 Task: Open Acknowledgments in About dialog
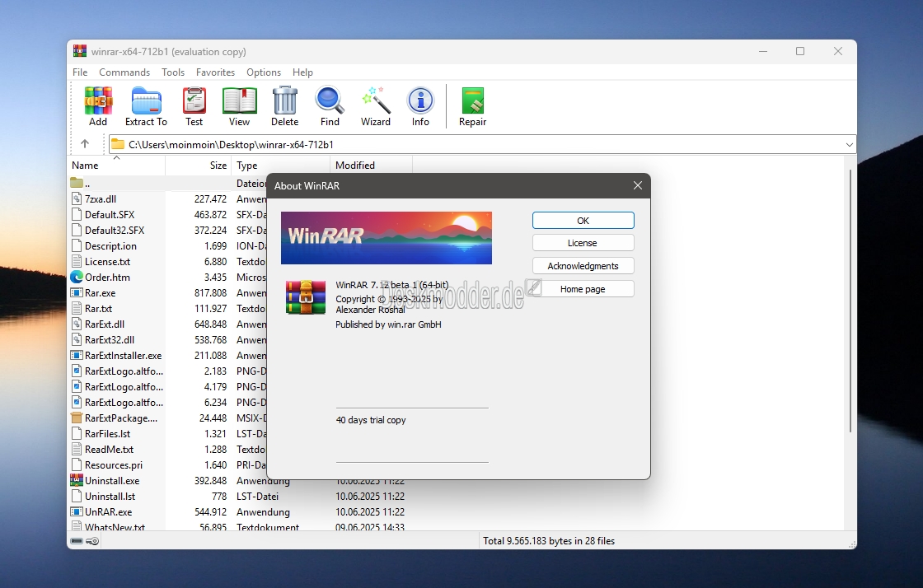point(583,266)
